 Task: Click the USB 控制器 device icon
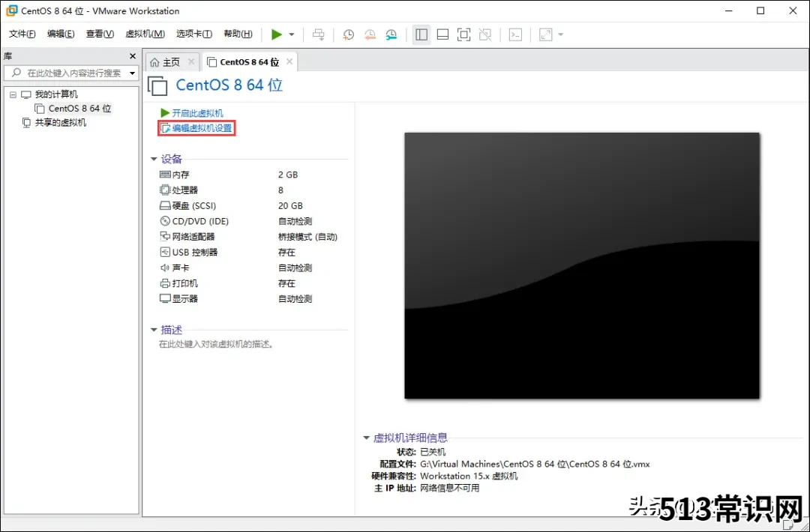[x=165, y=253]
